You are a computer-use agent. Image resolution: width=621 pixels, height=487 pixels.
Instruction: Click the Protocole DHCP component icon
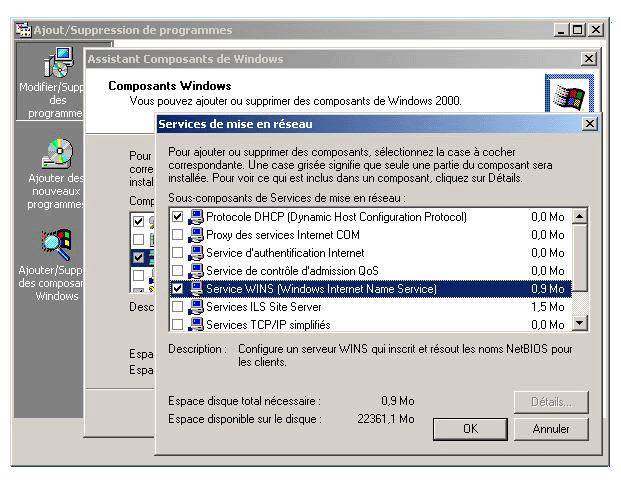tap(196, 217)
